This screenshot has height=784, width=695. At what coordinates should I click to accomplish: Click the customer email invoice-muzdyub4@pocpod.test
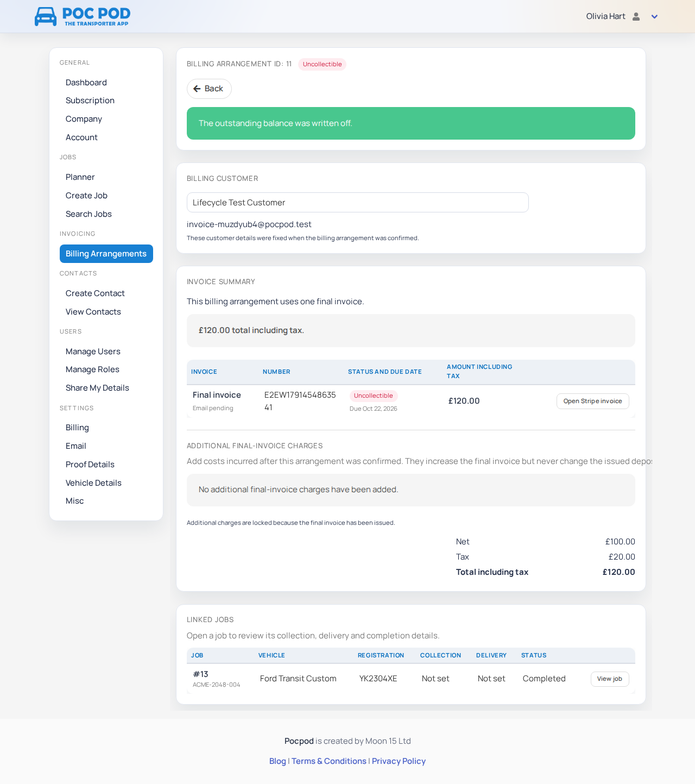[x=249, y=224]
